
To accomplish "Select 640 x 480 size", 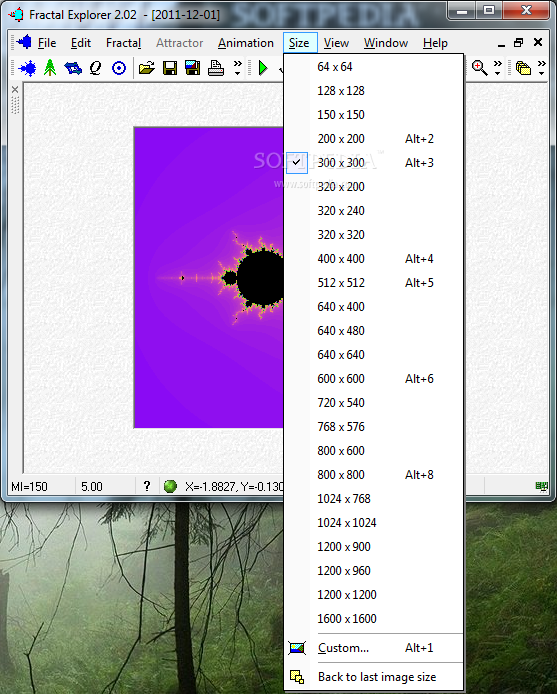I will 374,331.
